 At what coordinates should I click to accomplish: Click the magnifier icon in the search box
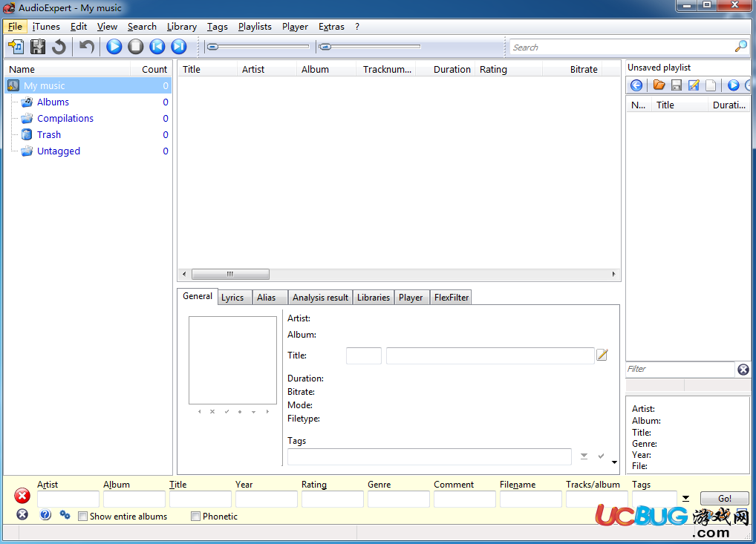(x=740, y=47)
